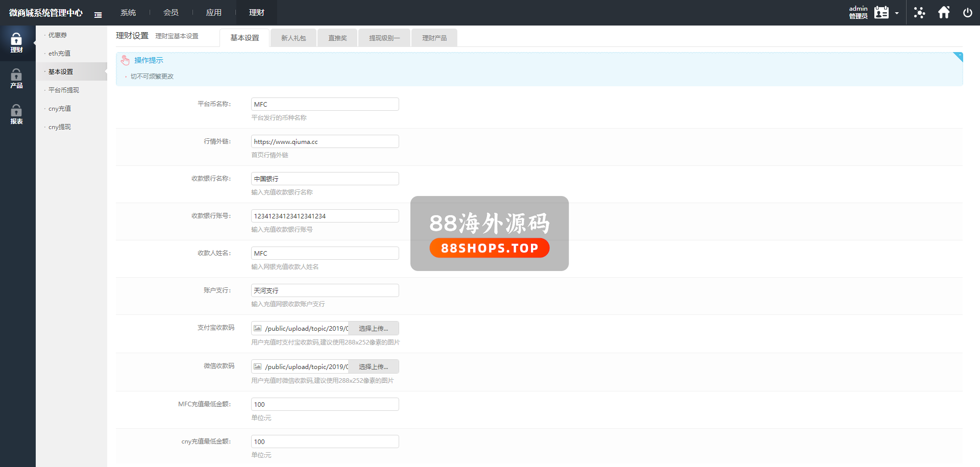Collapse the 操作提示 tips panel corner
The height and width of the screenshot is (467, 980).
pos(959,56)
